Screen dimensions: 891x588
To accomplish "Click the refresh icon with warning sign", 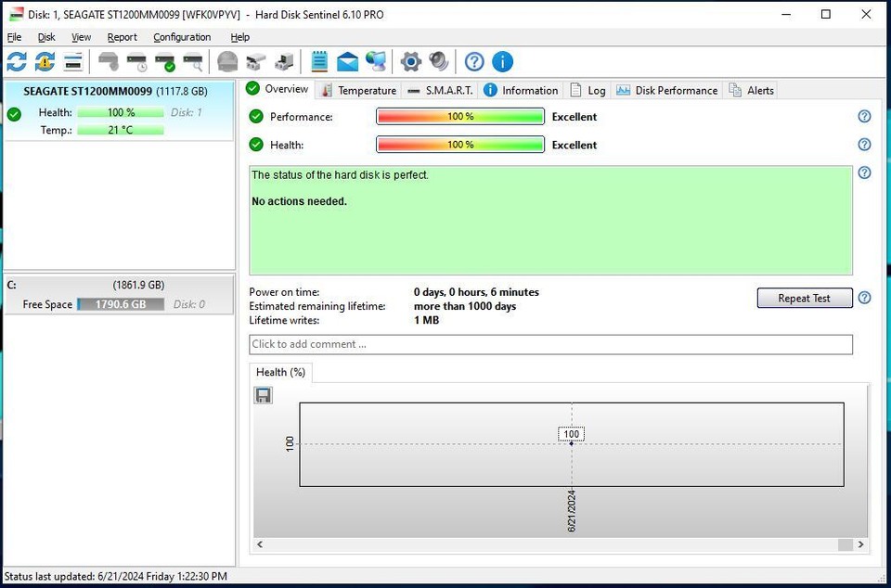I will click(x=45, y=62).
